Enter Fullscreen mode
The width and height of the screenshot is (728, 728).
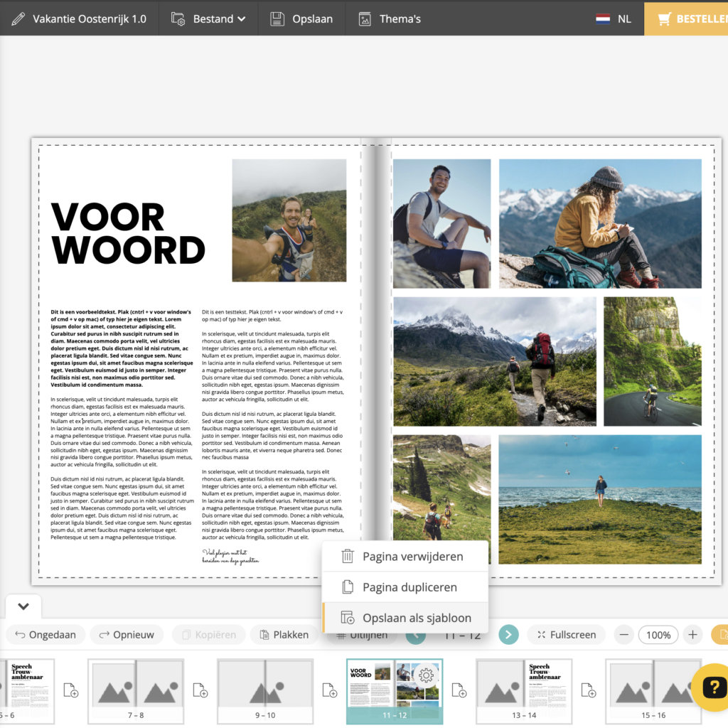[x=567, y=635]
